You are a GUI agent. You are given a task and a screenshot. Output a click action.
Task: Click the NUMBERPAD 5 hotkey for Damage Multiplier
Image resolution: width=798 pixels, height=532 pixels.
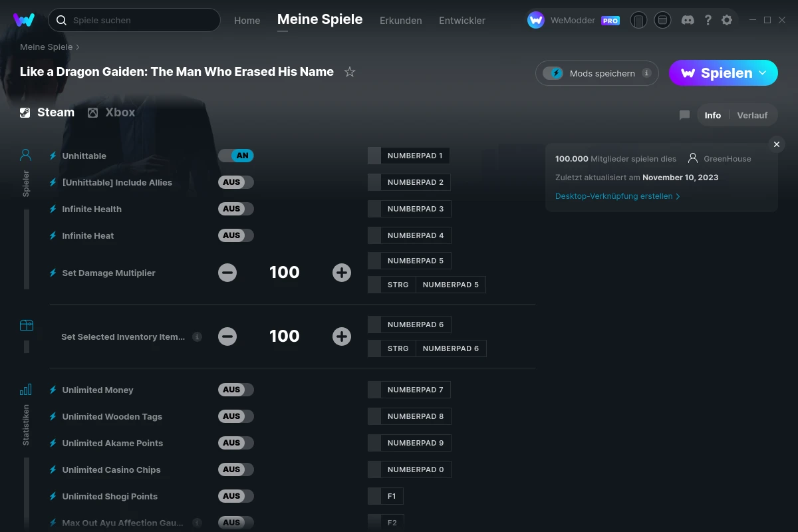410,261
